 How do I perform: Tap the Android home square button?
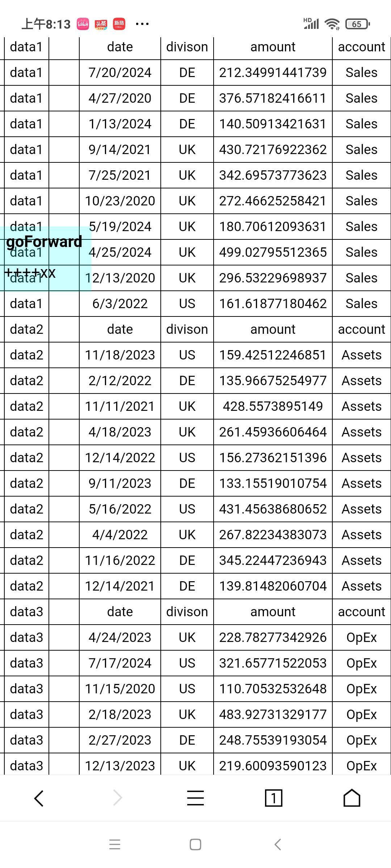coord(195,844)
